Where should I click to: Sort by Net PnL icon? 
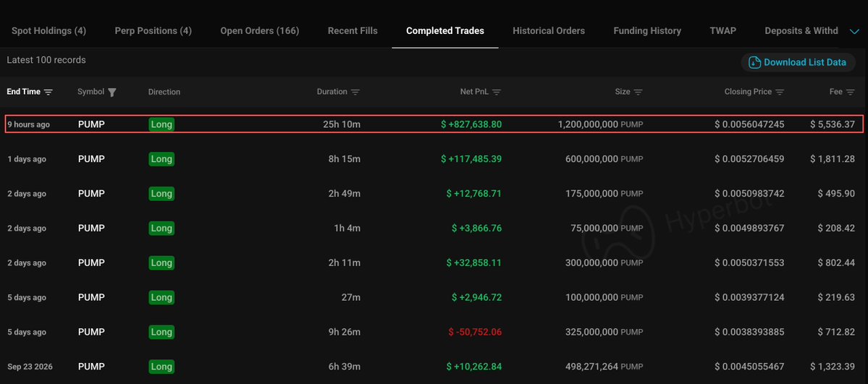click(497, 93)
